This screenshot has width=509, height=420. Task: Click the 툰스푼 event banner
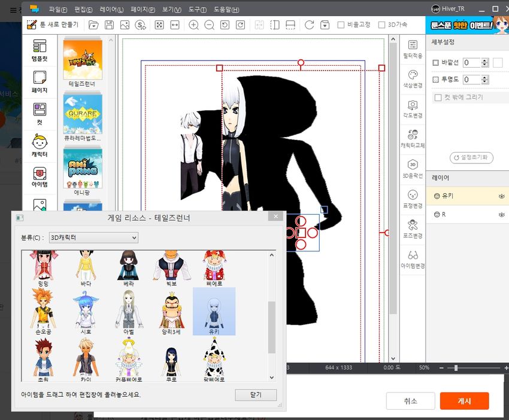(x=467, y=25)
